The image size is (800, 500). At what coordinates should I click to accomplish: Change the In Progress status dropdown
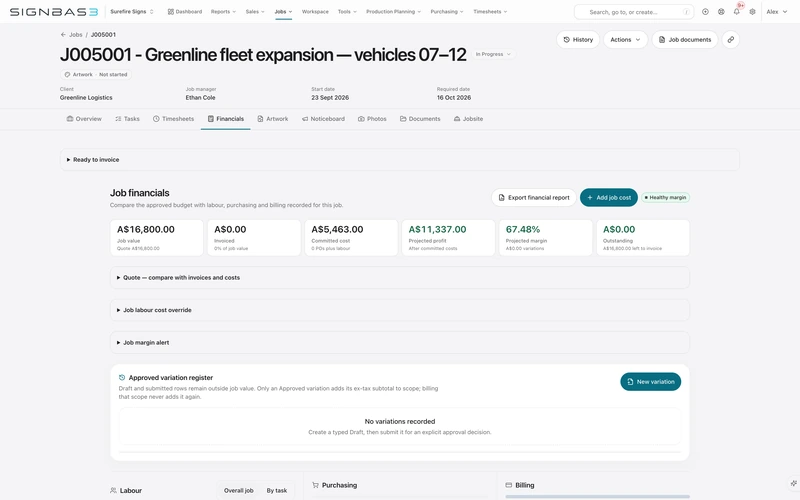493,54
